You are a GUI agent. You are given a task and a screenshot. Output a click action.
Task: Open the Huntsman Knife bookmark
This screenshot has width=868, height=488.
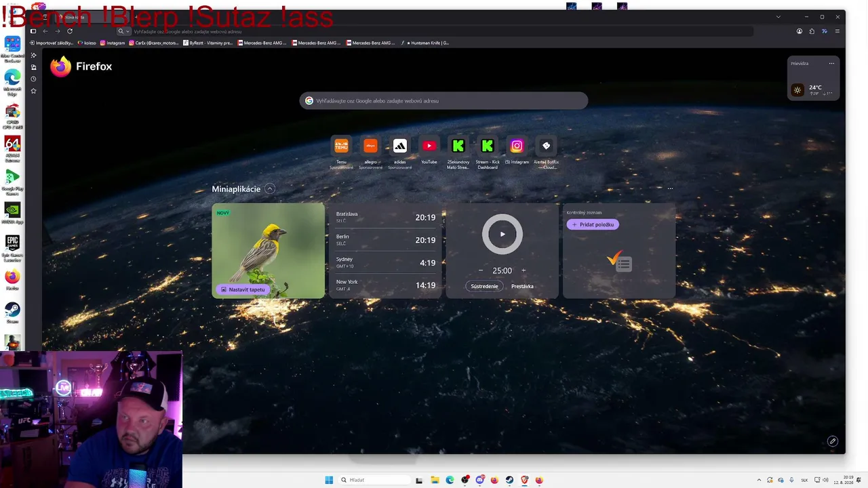tap(425, 43)
